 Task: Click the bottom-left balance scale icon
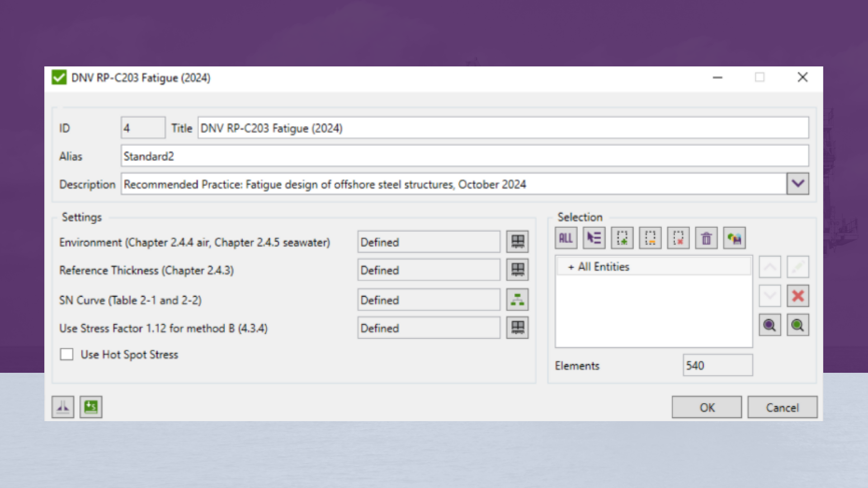point(63,407)
